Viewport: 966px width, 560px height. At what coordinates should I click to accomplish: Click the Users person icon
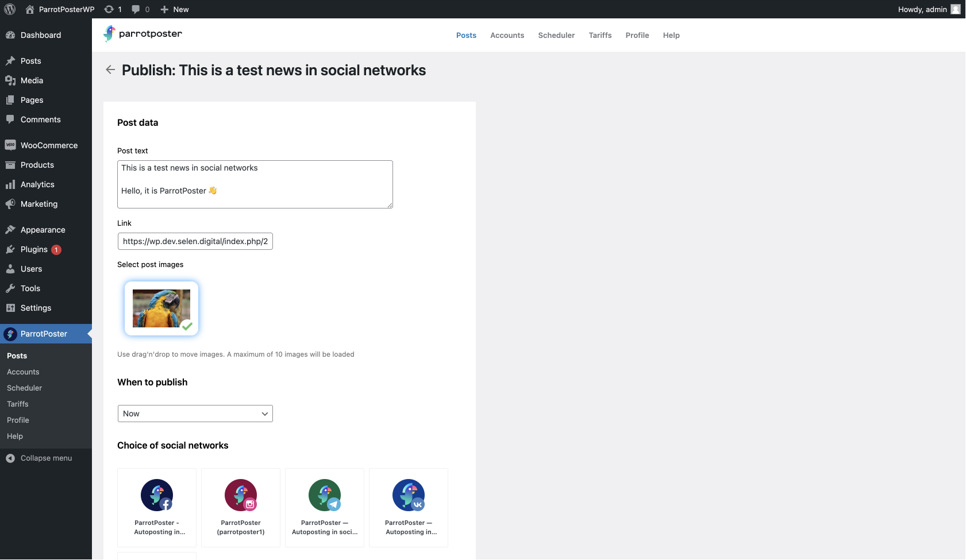10,269
